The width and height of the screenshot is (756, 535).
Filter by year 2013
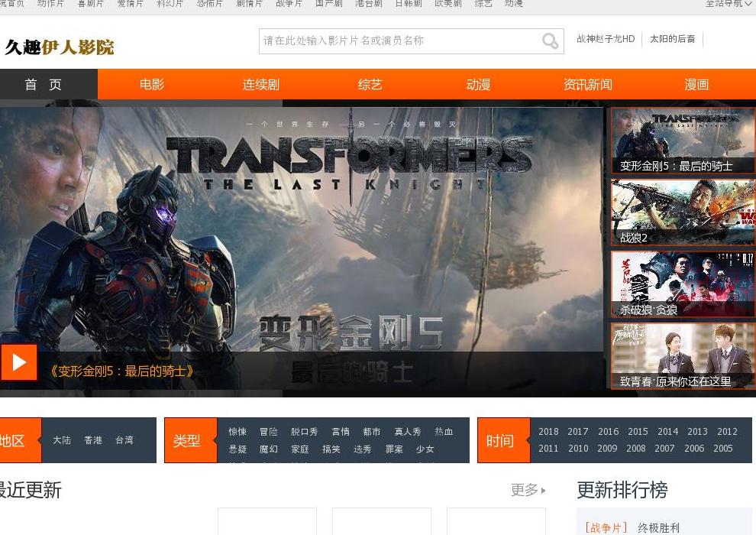(698, 431)
